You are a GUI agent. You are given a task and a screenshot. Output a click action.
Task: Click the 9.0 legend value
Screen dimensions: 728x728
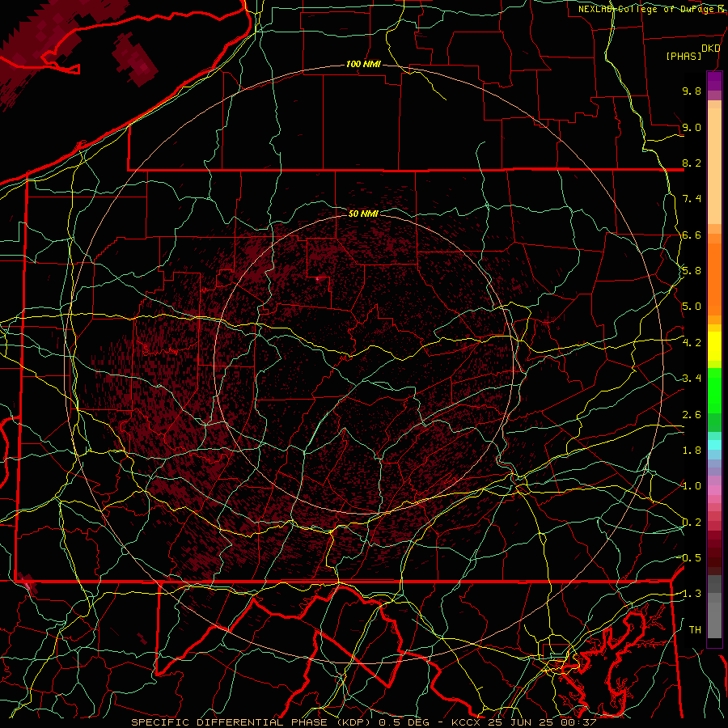(692, 127)
